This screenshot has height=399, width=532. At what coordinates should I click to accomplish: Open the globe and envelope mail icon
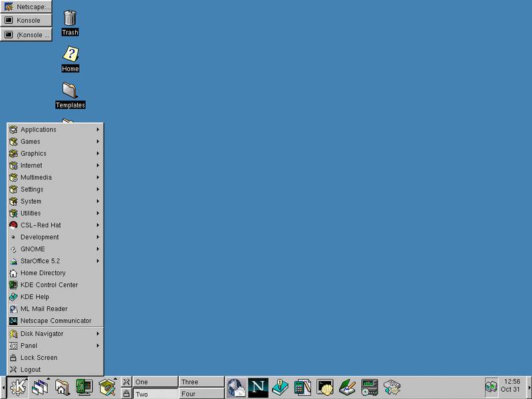[x=236, y=388]
